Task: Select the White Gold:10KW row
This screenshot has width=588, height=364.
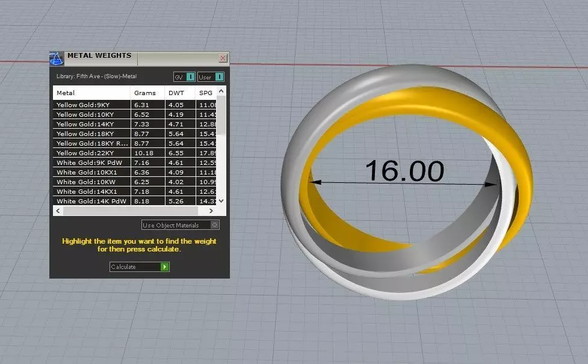Action: pyautogui.click(x=135, y=182)
